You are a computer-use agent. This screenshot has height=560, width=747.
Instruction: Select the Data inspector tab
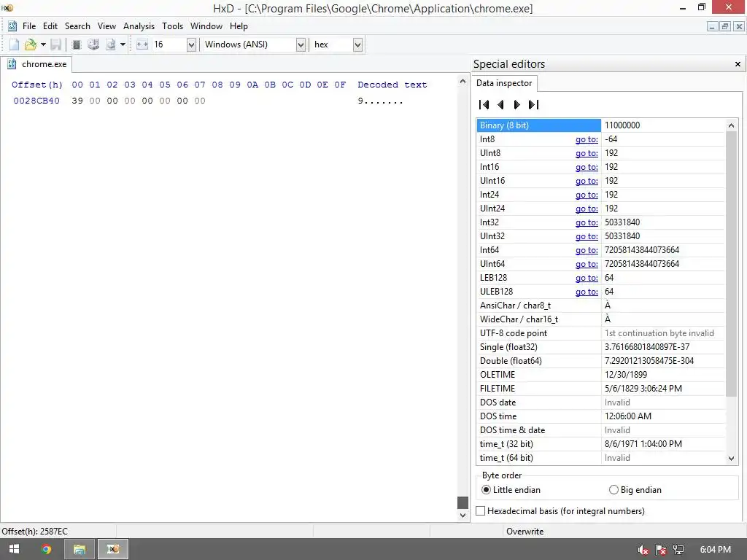coord(504,83)
